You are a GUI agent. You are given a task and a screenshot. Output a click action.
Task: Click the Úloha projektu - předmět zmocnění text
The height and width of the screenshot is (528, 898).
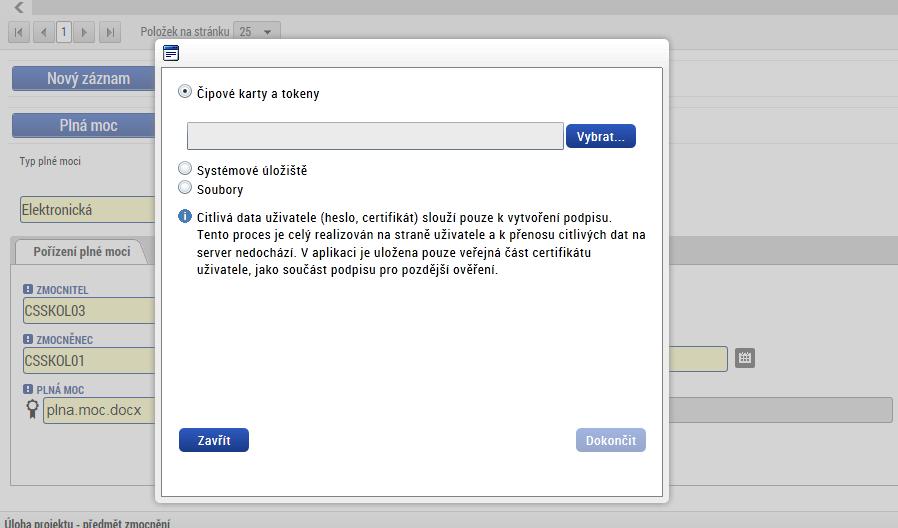pos(87,523)
